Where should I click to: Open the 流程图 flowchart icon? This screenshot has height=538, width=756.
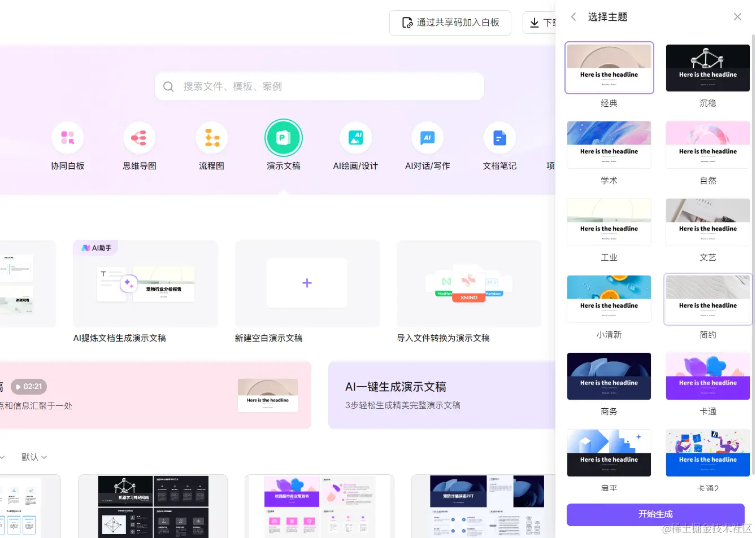212,138
